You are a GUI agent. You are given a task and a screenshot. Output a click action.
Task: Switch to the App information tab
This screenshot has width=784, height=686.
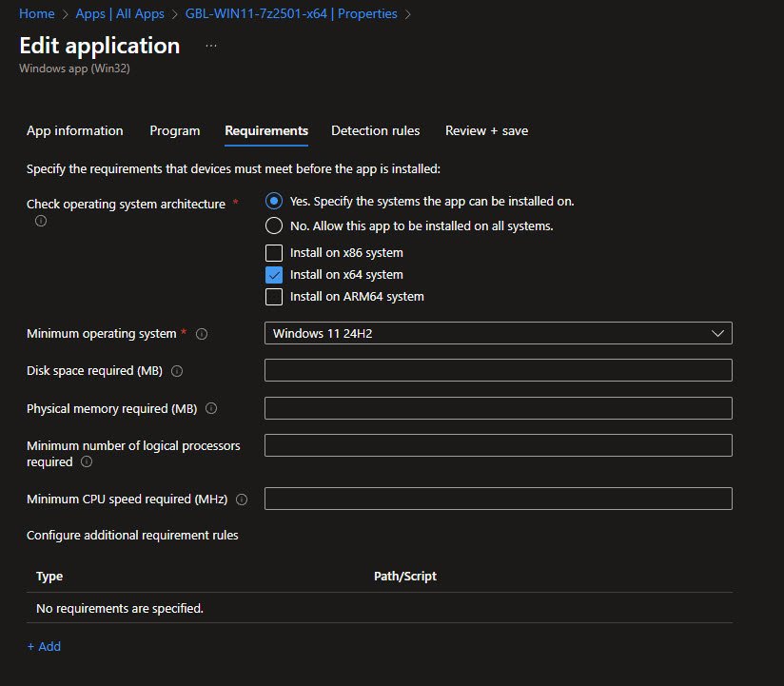pos(75,130)
